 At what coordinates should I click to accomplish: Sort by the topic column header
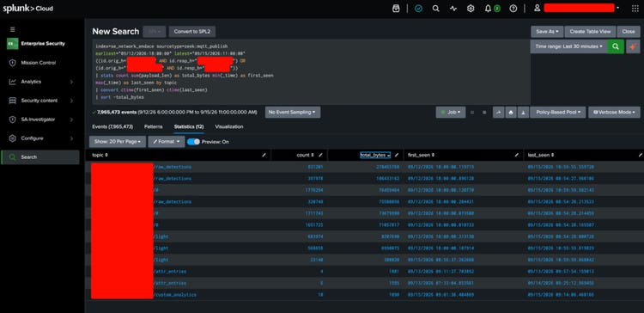tap(100, 155)
